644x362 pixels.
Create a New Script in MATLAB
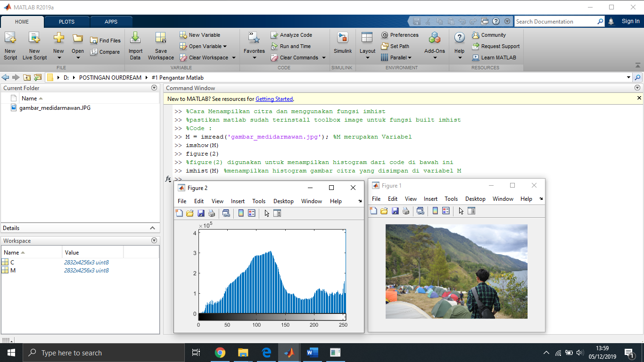click(x=10, y=45)
